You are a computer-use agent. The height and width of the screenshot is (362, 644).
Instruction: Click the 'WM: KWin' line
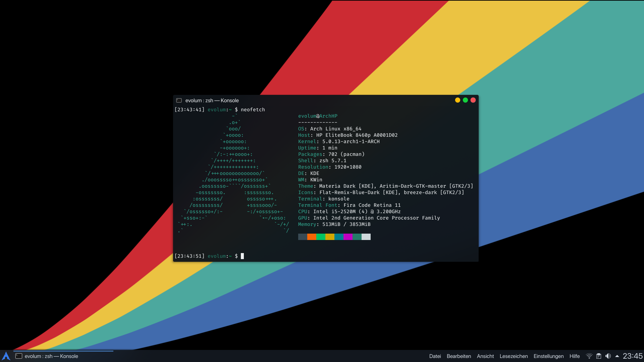(310, 180)
